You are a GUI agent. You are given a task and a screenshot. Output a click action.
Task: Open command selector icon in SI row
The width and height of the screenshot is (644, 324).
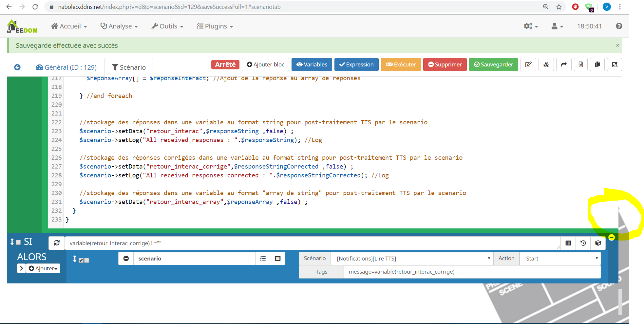click(x=568, y=243)
